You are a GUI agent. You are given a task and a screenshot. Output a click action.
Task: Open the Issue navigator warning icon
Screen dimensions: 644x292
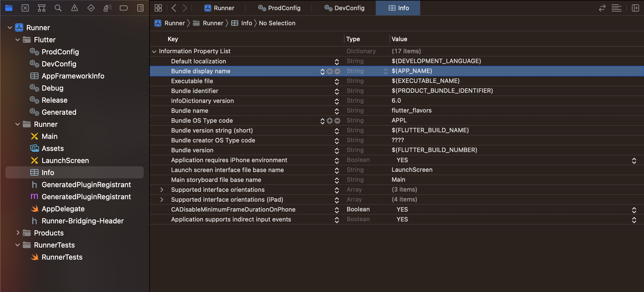click(x=75, y=8)
